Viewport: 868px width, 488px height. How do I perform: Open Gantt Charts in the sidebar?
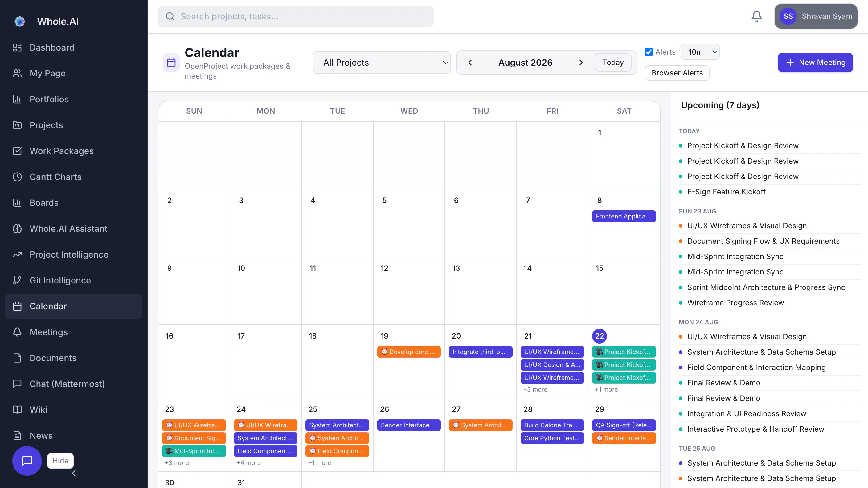pos(74,177)
